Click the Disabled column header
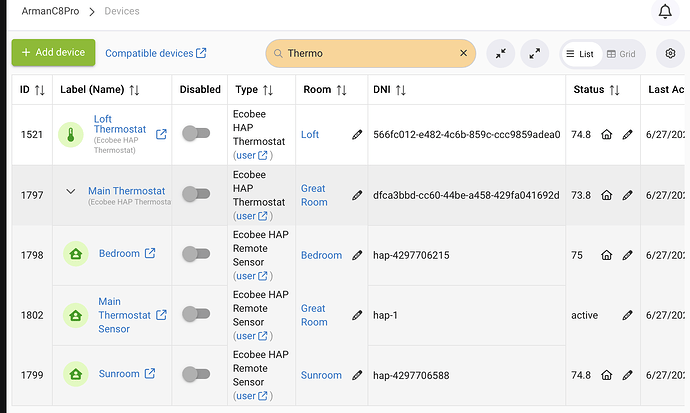Viewport: 690px width, 413px height. [200, 90]
